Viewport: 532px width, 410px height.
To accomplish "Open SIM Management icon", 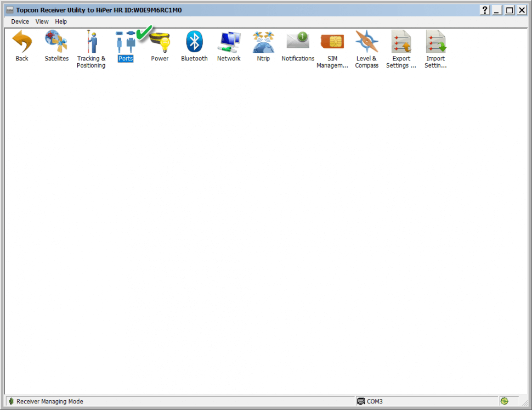I will [332, 42].
